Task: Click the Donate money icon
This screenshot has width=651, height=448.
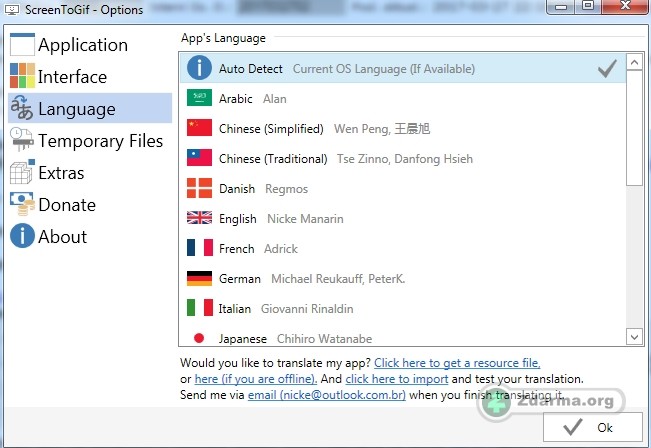Action: tap(22, 204)
